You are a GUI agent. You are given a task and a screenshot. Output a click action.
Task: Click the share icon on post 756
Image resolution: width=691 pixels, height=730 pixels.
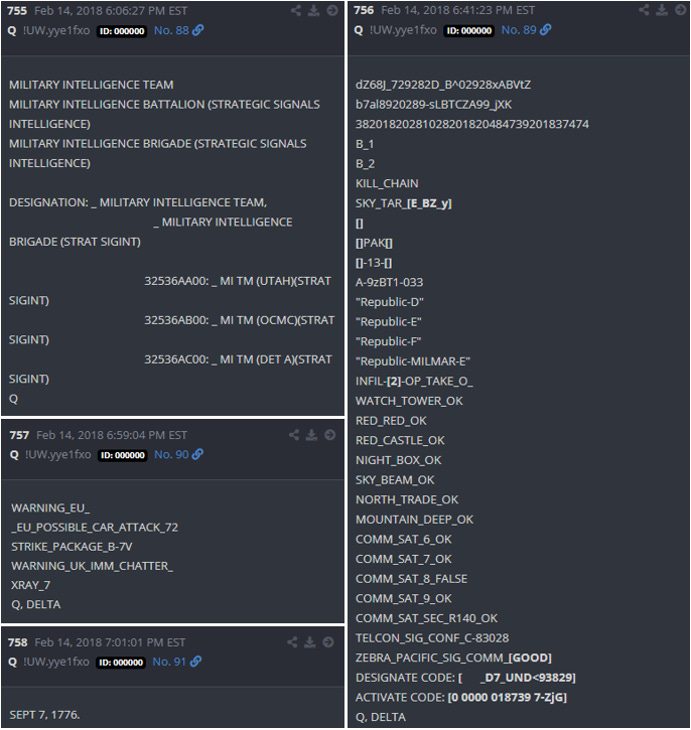click(644, 10)
